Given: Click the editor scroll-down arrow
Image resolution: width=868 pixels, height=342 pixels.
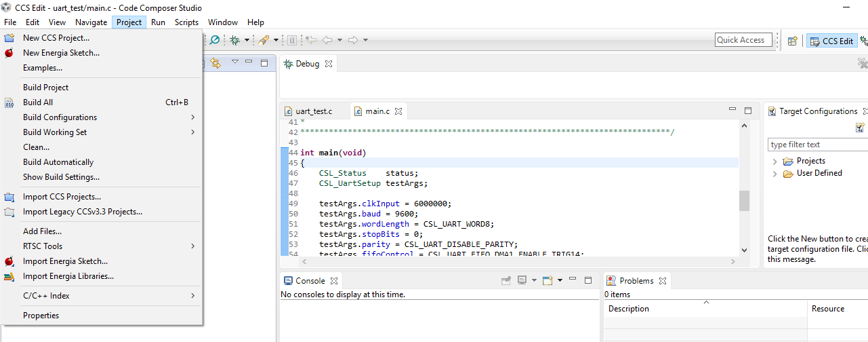Looking at the screenshot, I should (x=744, y=250).
